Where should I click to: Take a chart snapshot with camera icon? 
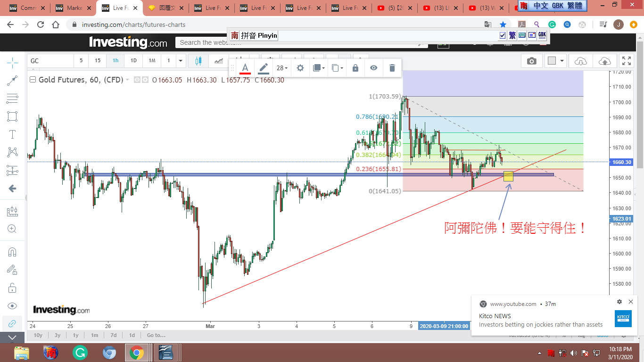(531, 61)
